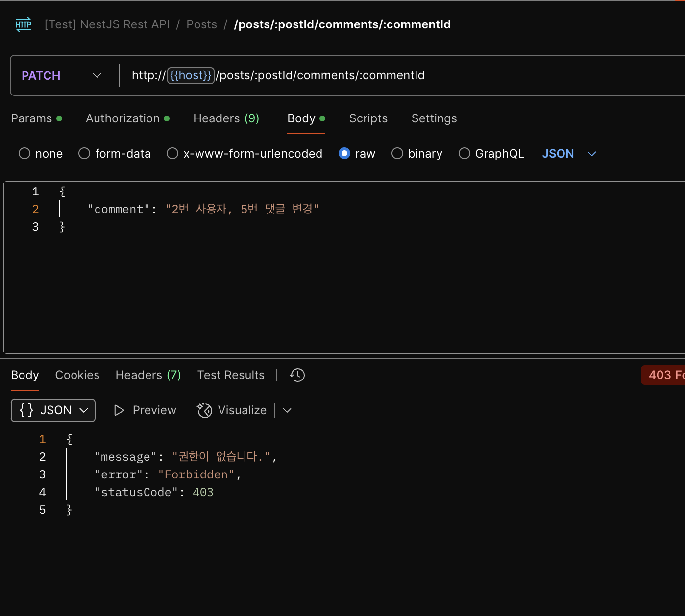Screen dimensions: 685x616
Task: Switch to the Params tab
Action: [37, 118]
